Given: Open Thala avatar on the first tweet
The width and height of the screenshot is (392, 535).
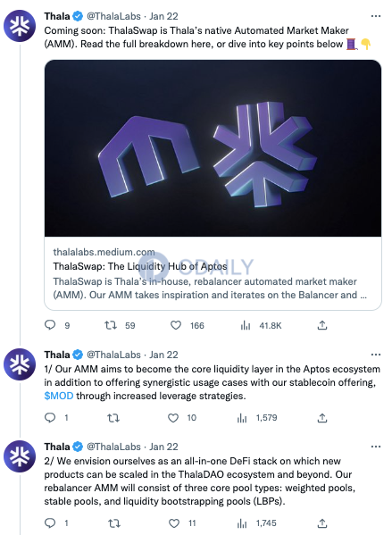Looking at the screenshot, I should coord(20,26).
